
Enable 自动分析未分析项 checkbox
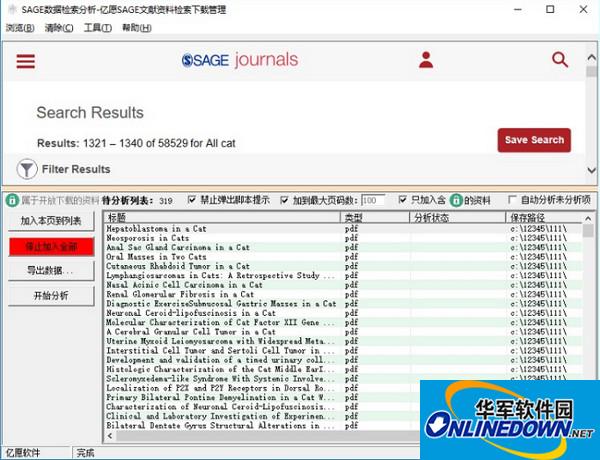(513, 200)
